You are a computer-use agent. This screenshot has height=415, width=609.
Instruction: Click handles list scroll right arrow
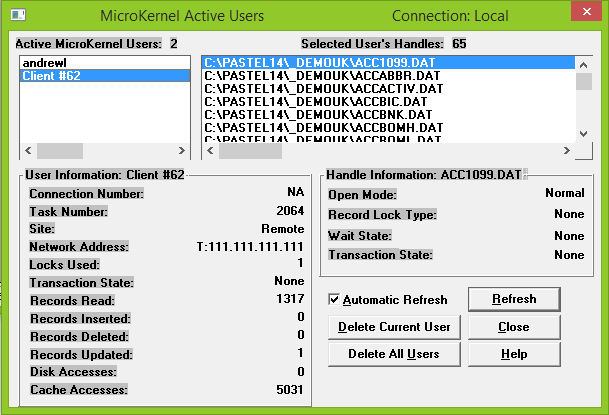click(567, 150)
